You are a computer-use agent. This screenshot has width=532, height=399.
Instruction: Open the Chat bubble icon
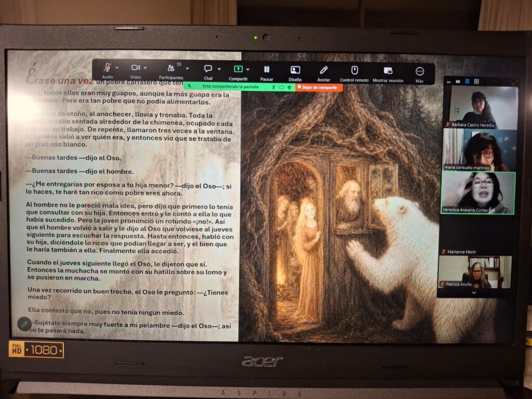coord(208,69)
